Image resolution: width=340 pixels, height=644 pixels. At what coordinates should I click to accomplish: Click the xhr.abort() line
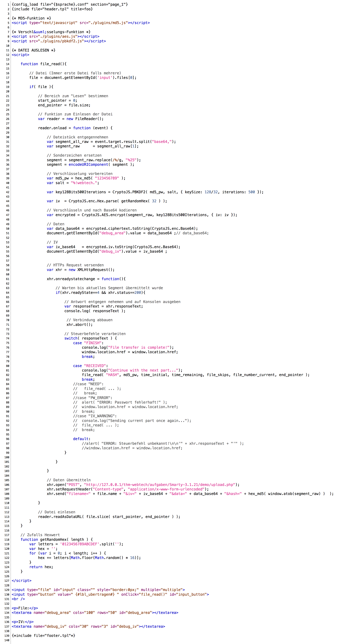80,325
